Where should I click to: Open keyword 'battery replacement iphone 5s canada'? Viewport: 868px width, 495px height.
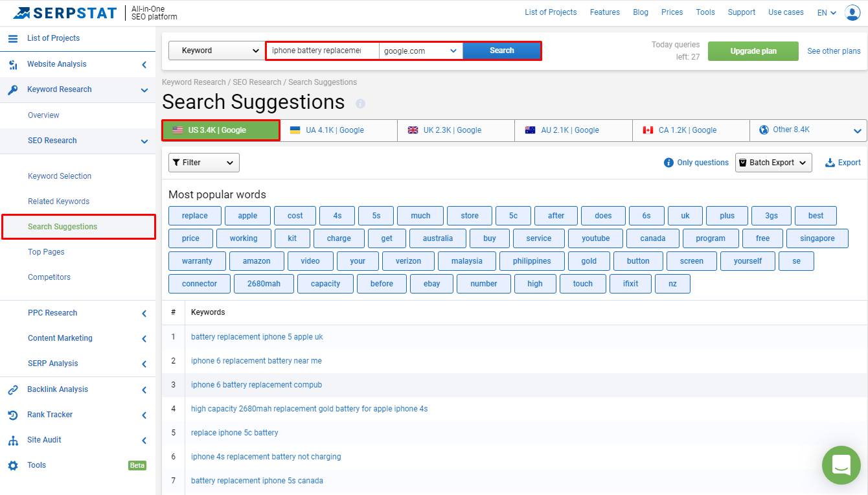click(257, 481)
